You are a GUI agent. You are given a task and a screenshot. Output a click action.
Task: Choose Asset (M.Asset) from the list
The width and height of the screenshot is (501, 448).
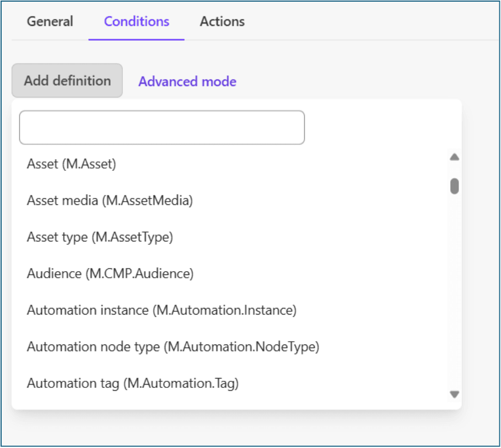coord(72,164)
